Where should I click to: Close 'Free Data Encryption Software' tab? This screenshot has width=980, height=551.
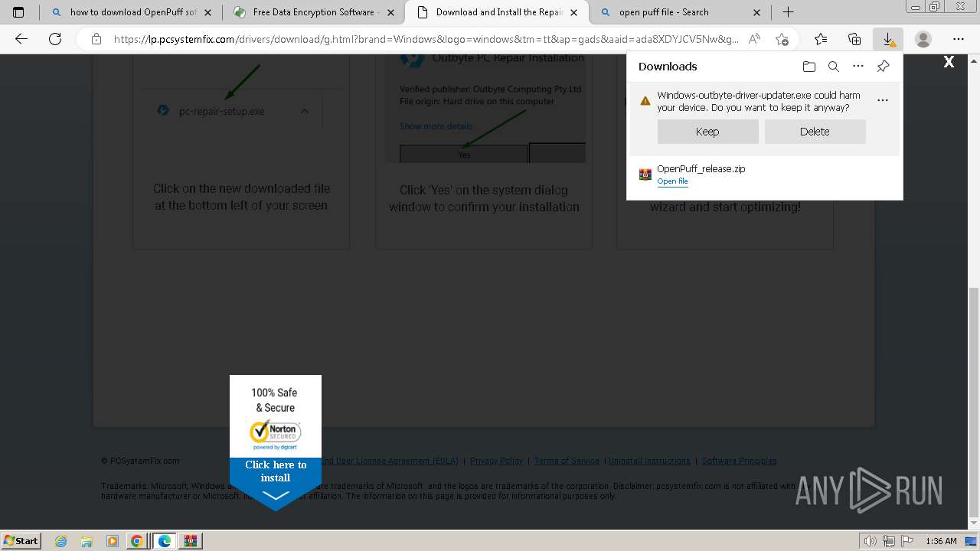(x=391, y=12)
